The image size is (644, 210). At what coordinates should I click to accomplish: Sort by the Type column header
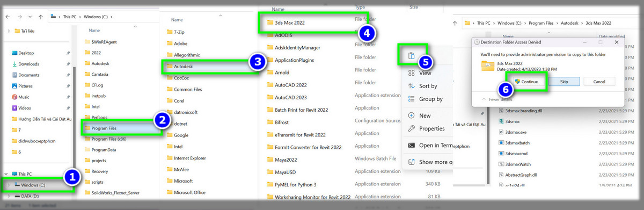point(360,8)
